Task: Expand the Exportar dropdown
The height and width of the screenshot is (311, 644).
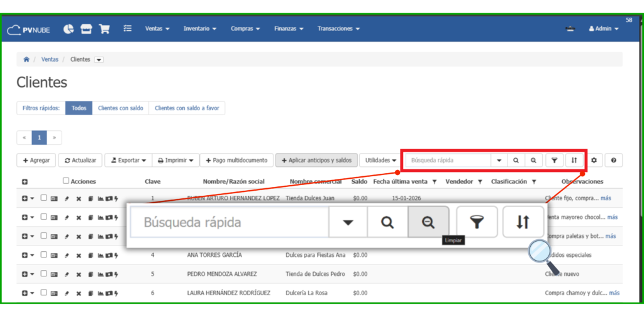Action: pyautogui.click(x=128, y=161)
